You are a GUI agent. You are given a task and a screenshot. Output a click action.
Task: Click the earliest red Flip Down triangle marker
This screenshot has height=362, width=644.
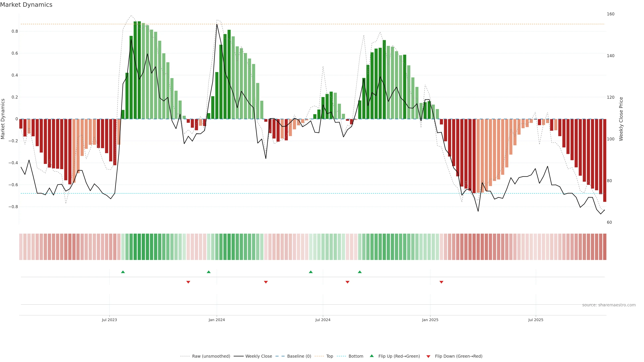tap(188, 282)
